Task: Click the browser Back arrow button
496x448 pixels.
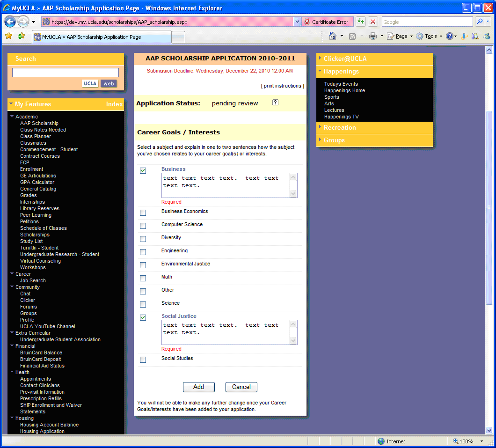Action: click(x=10, y=22)
